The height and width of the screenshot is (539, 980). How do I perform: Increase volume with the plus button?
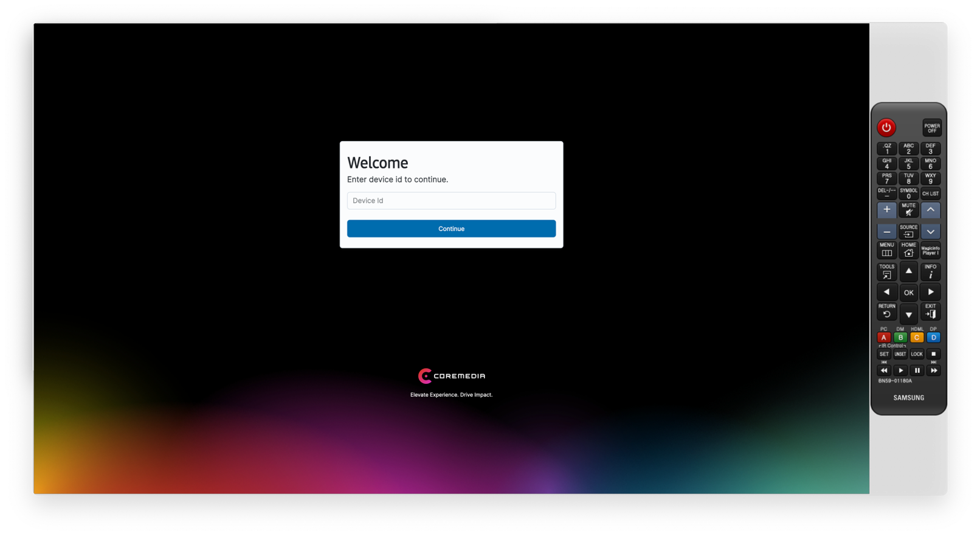[x=886, y=210]
